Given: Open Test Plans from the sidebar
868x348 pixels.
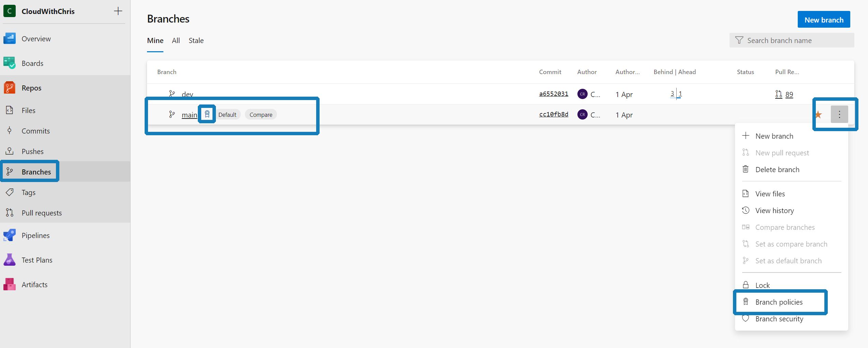Looking at the screenshot, I should pyautogui.click(x=37, y=260).
